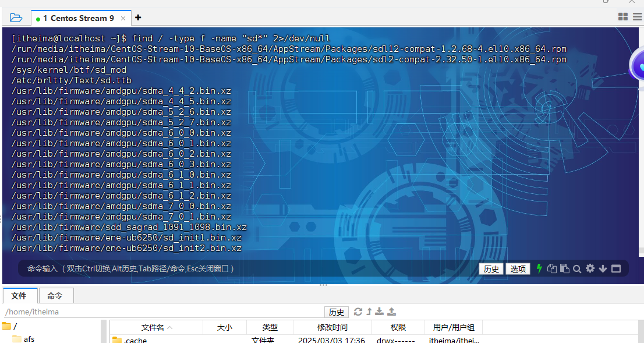This screenshot has width=644, height=343.
Task: Open path 历史 in file panel
Action: 337,312
